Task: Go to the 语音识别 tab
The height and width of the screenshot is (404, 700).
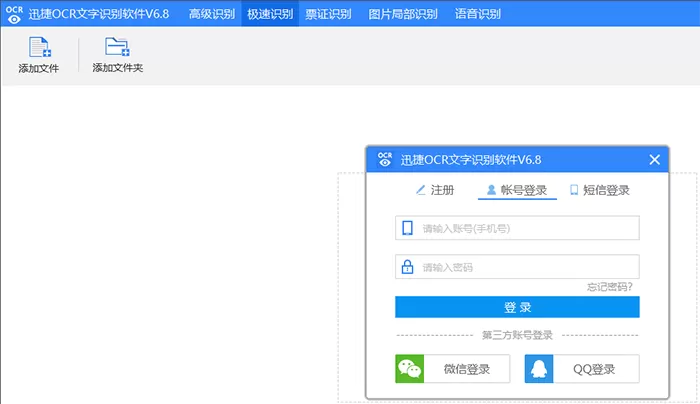Action: click(x=478, y=14)
